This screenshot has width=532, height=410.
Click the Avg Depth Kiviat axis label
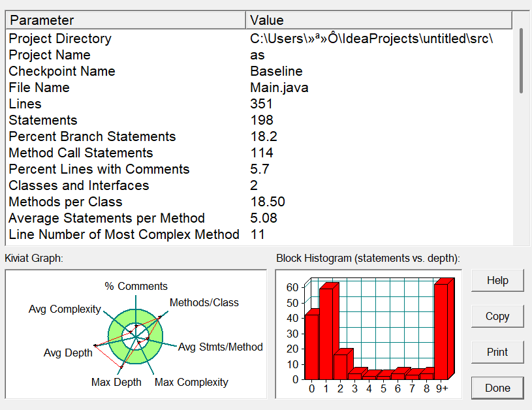pyautogui.click(x=68, y=353)
